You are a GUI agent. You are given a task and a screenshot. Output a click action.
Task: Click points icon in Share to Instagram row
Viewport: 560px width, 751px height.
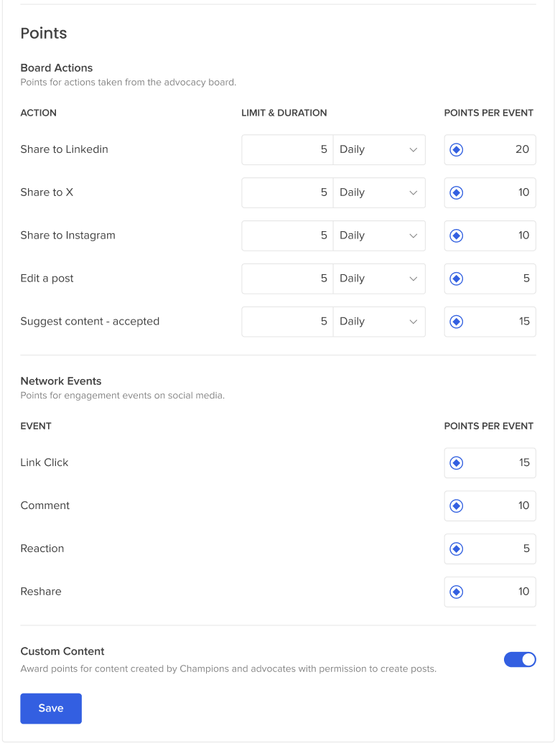tap(456, 236)
